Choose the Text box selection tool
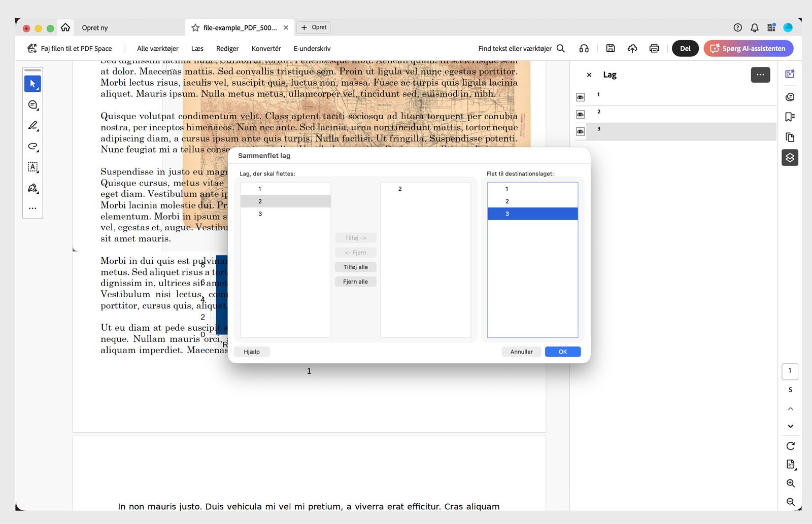 click(32, 167)
